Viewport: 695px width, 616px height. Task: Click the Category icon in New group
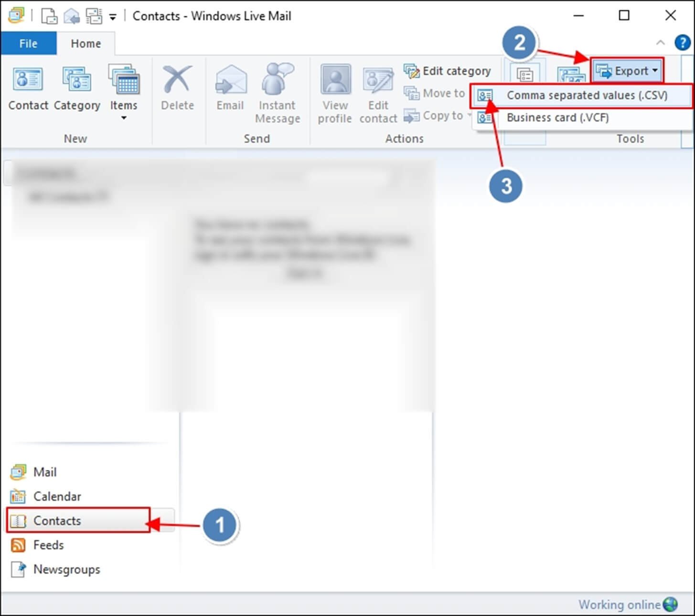pyautogui.click(x=76, y=88)
